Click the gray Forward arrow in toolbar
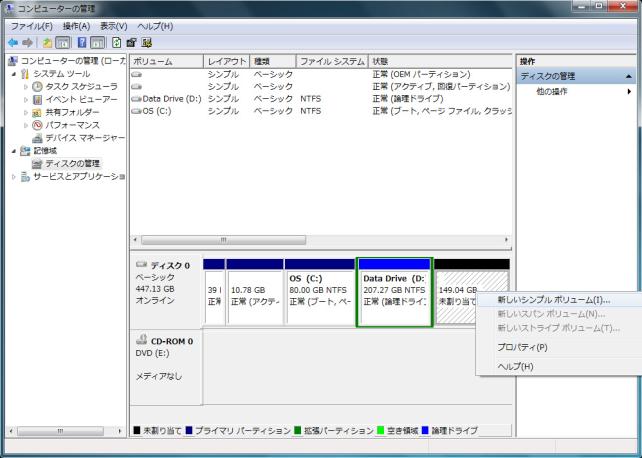Image resolution: width=642 pixels, height=458 pixels. [27, 42]
